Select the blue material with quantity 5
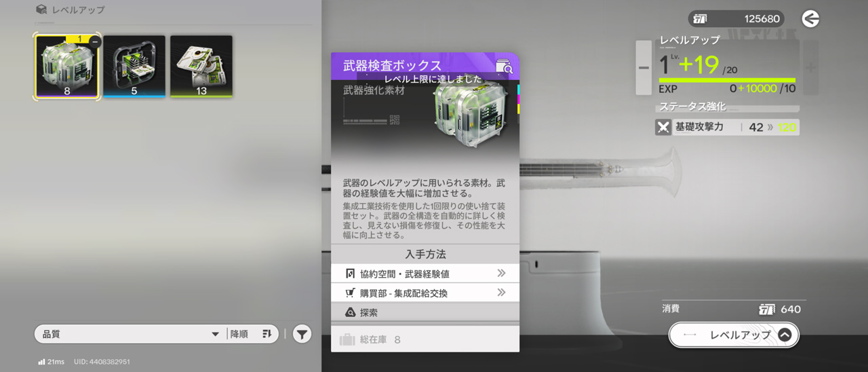Viewport: 868px width, 372px height. click(134, 66)
